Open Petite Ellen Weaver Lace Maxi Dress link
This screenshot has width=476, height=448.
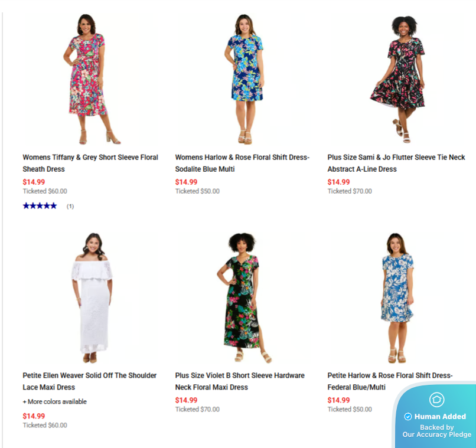coord(90,381)
